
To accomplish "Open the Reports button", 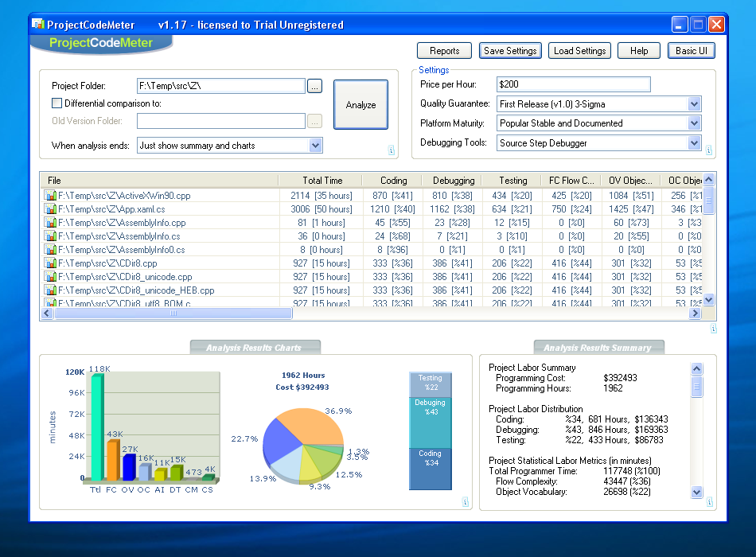I will [x=444, y=51].
